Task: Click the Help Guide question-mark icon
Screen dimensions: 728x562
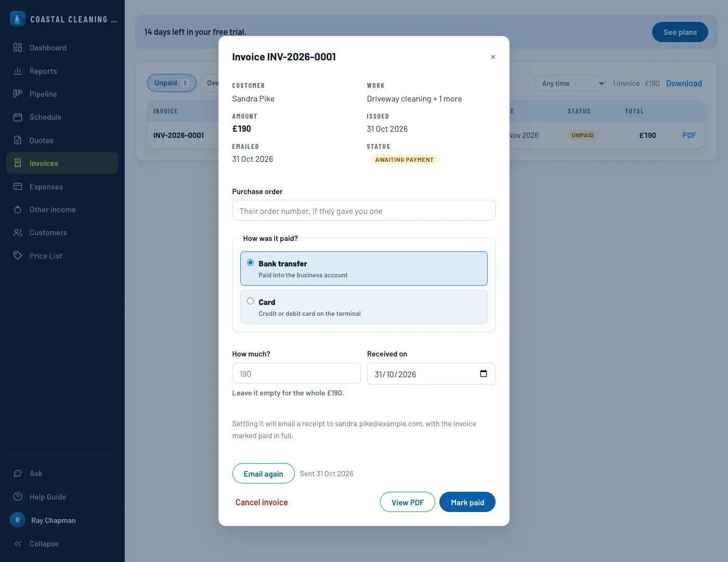Action: pyautogui.click(x=18, y=497)
